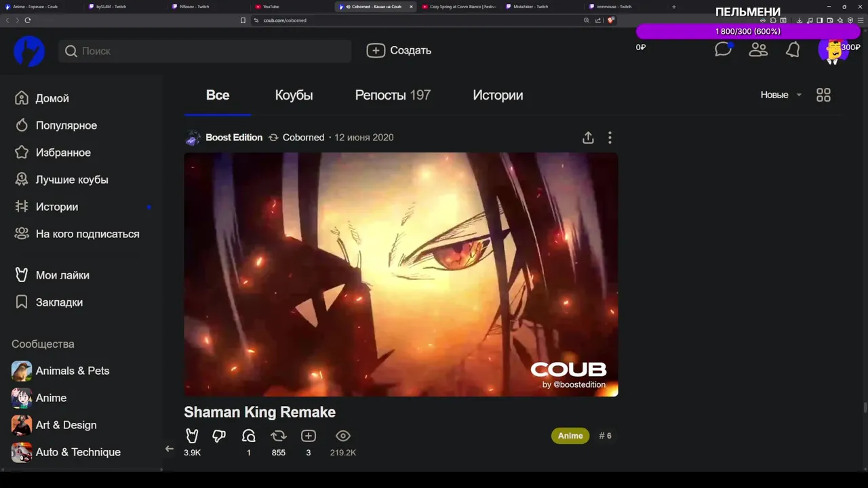
Task: Open Истории in left sidebar
Action: click(47, 207)
